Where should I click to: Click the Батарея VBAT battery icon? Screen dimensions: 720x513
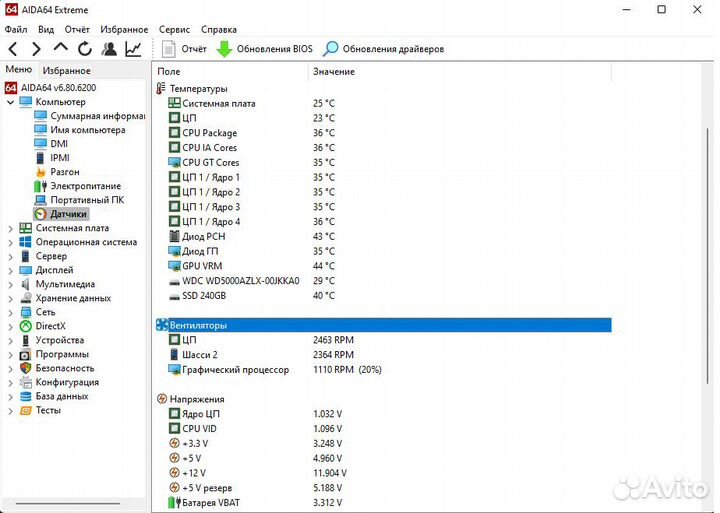coord(174,502)
